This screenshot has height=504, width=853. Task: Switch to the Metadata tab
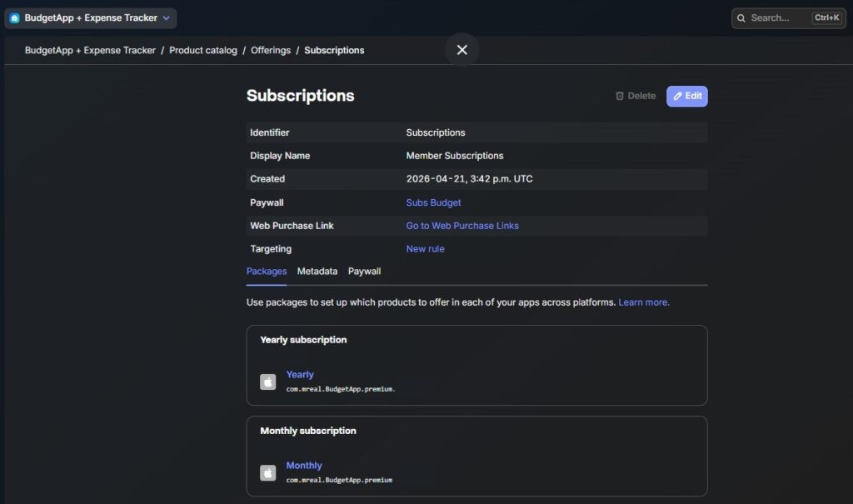(x=317, y=271)
